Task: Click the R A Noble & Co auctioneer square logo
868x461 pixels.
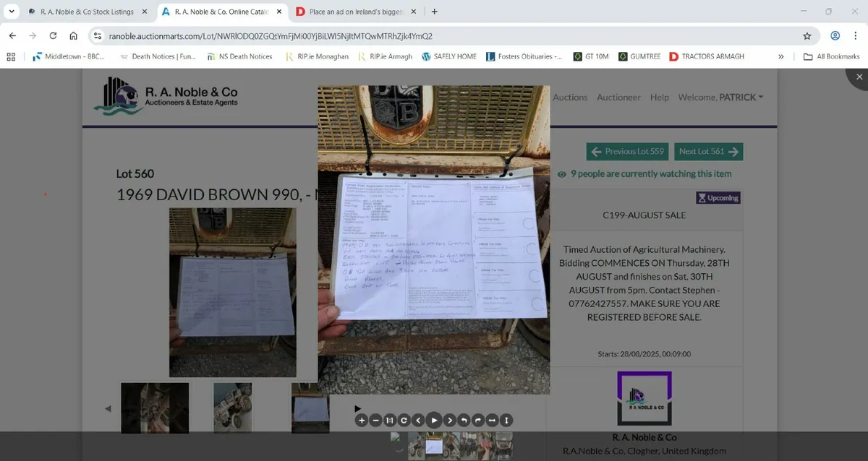Action: click(644, 398)
